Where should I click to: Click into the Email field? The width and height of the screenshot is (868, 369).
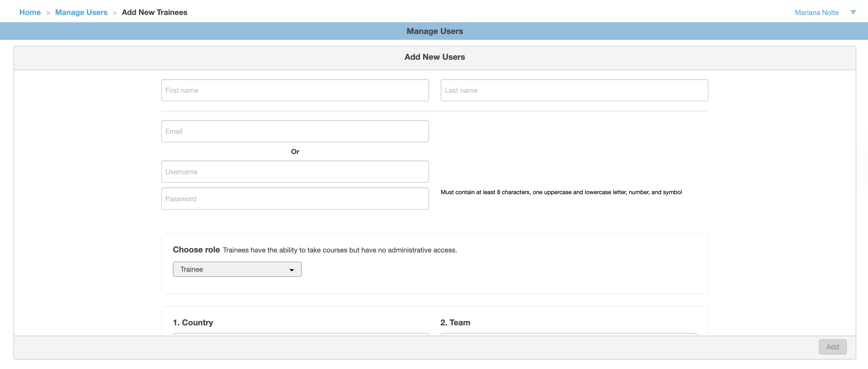click(x=295, y=131)
